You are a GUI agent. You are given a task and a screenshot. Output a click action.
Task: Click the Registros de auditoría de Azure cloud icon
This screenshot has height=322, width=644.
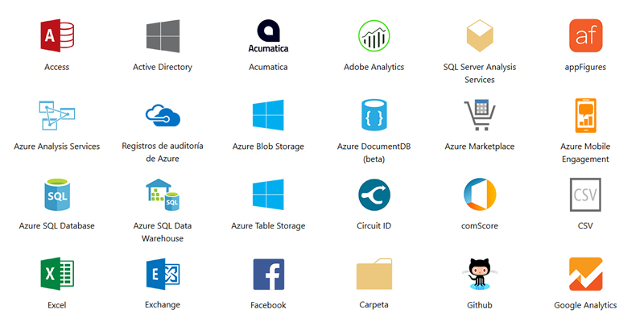(163, 115)
